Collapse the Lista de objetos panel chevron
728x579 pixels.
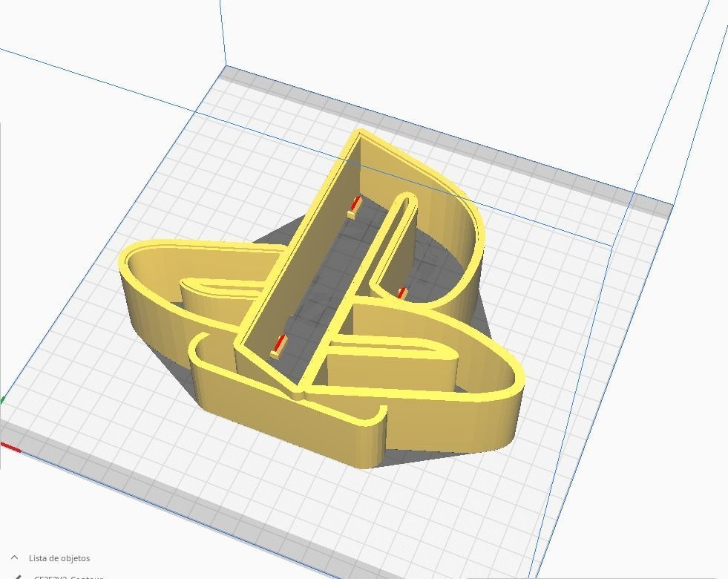click(x=14, y=557)
